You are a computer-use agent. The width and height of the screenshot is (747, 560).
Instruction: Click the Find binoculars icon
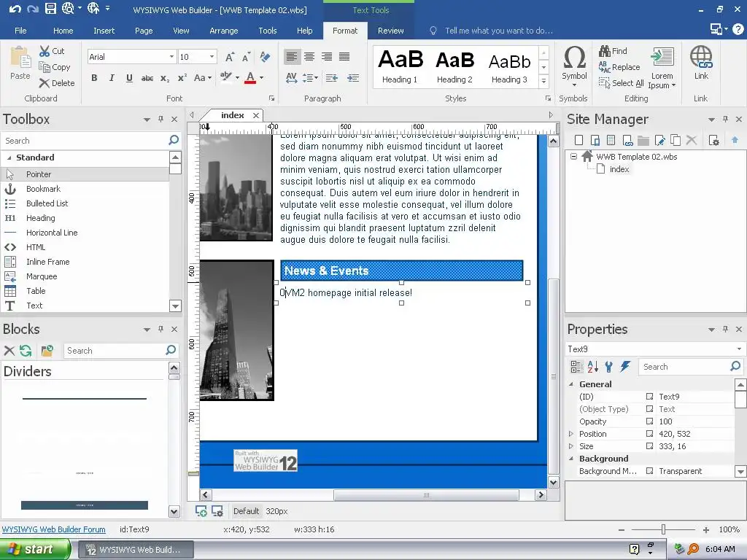pyautogui.click(x=605, y=50)
